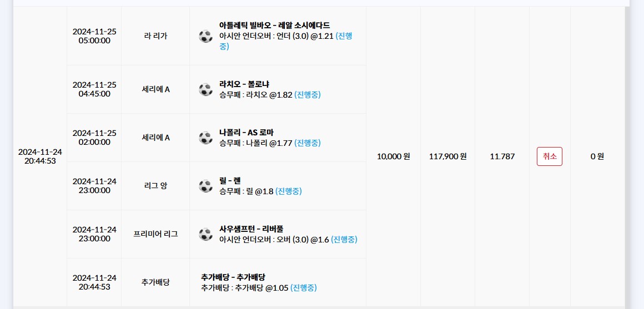Open the 진행중 status link for 라치오 bet
Screen dimensions: 644x309
[x=307, y=95]
